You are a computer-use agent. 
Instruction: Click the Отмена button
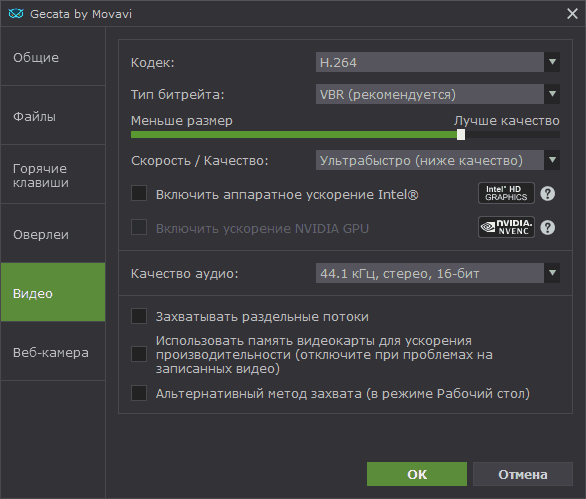tap(523, 474)
